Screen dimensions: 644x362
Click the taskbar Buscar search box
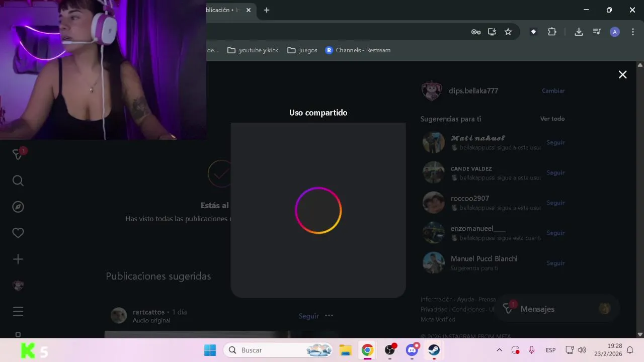(278, 350)
